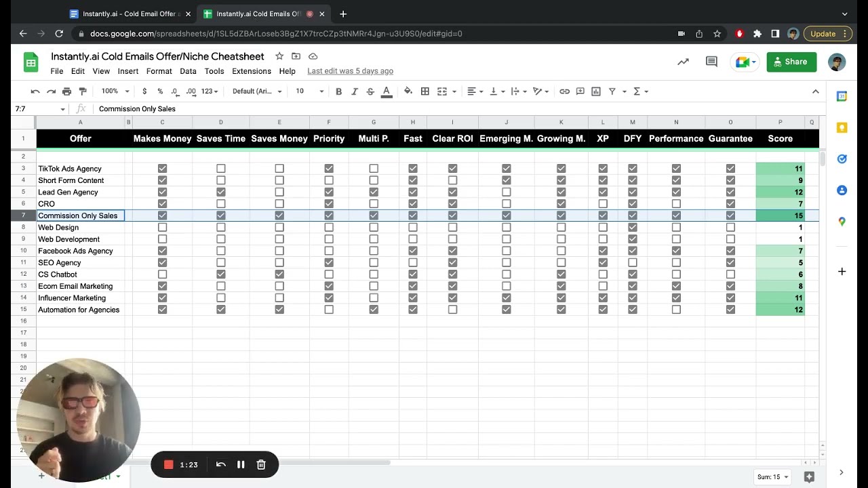This screenshot has width=868, height=488.
Task: Toggle Italic formatting
Action: (x=355, y=91)
